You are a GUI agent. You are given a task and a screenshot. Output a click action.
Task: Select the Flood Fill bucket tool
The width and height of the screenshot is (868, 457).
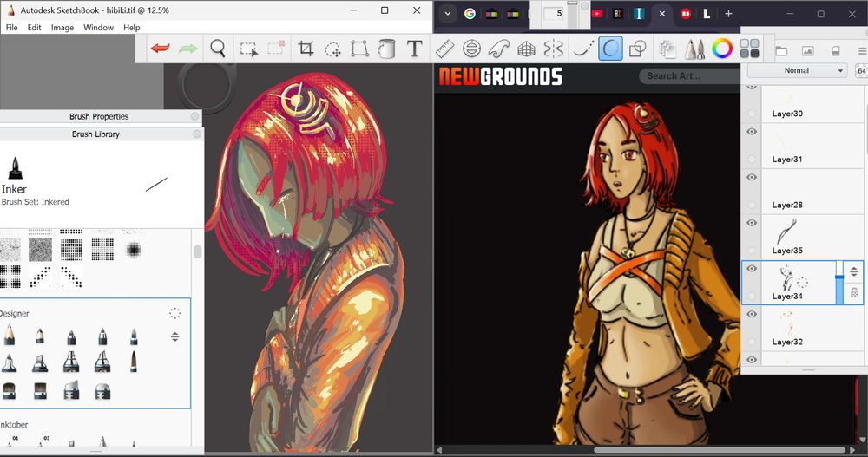[386, 49]
